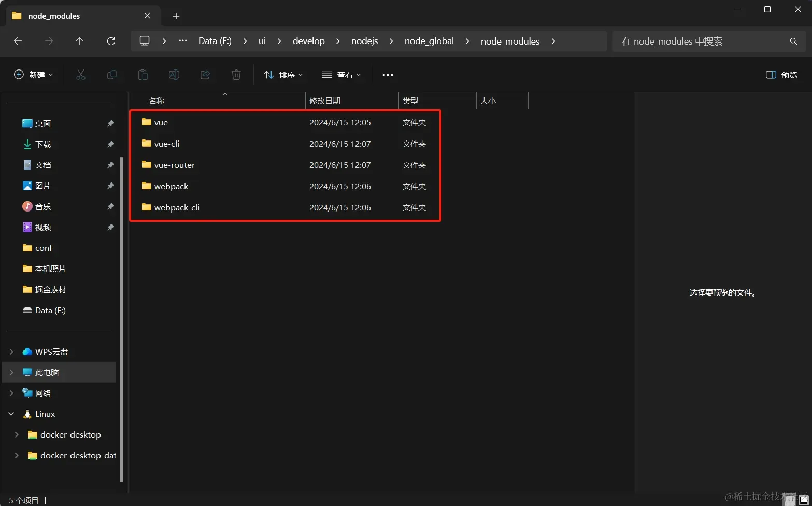Sort by 类型 column header

click(x=437, y=101)
